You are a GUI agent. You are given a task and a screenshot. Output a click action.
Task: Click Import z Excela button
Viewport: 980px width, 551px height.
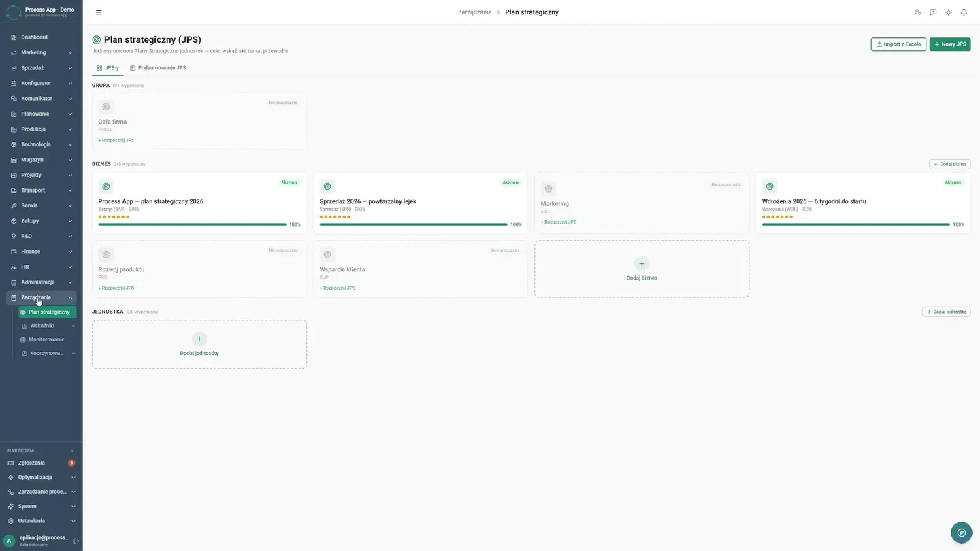(898, 44)
